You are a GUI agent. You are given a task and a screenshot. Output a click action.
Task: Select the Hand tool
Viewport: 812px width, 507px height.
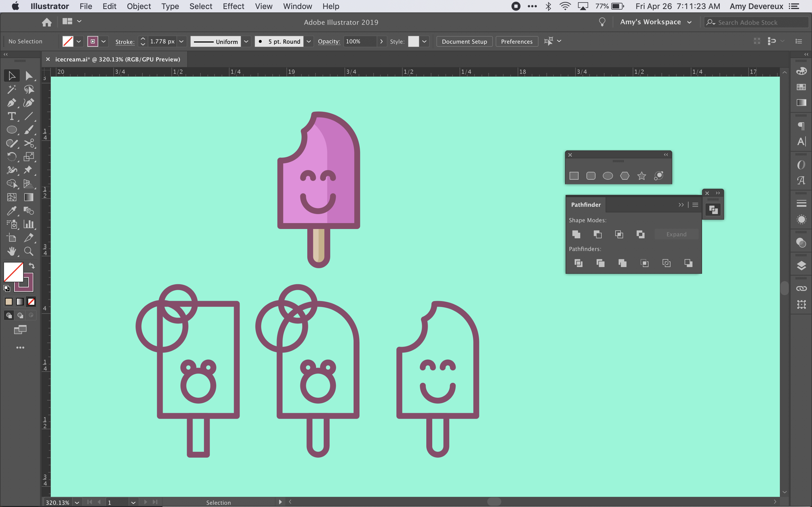pyautogui.click(x=12, y=251)
